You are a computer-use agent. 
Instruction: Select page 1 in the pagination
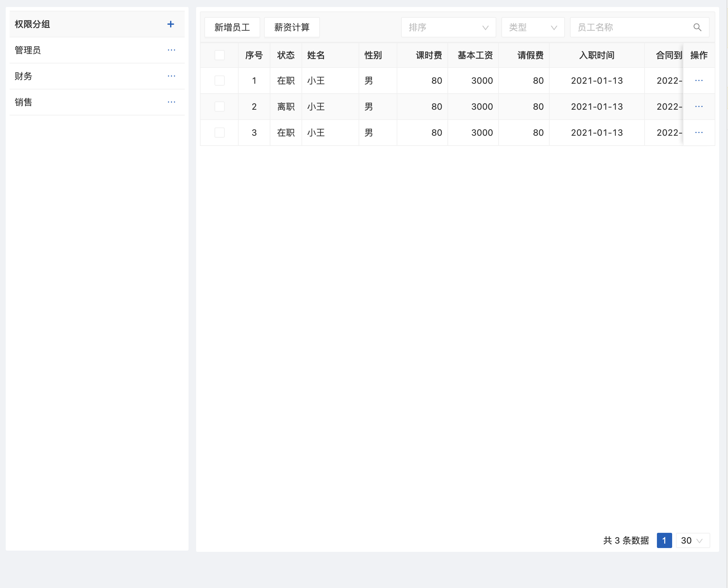pos(664,540)
